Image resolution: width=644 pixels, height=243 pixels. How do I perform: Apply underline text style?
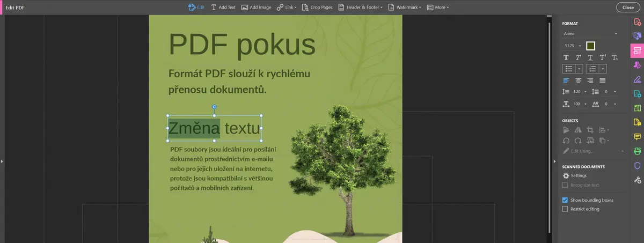590,57
